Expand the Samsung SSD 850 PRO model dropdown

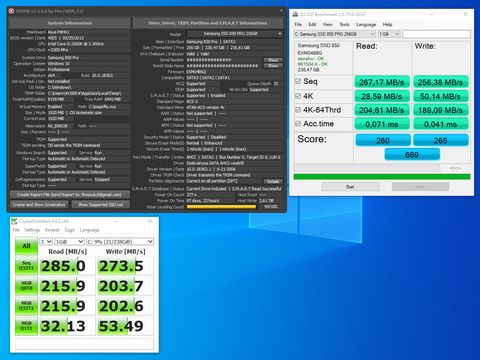[x=235, y=34]
